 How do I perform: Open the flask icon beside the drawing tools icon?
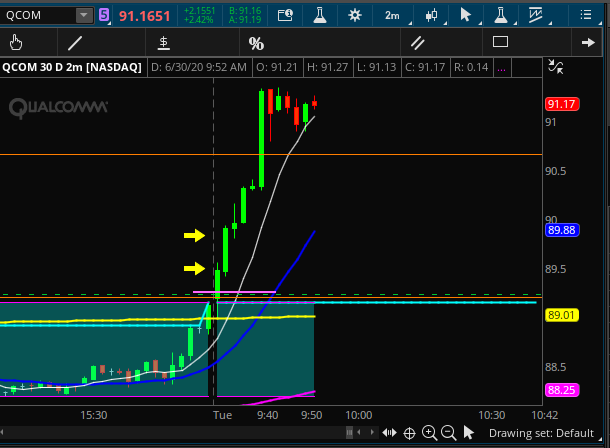pos(501,16)
